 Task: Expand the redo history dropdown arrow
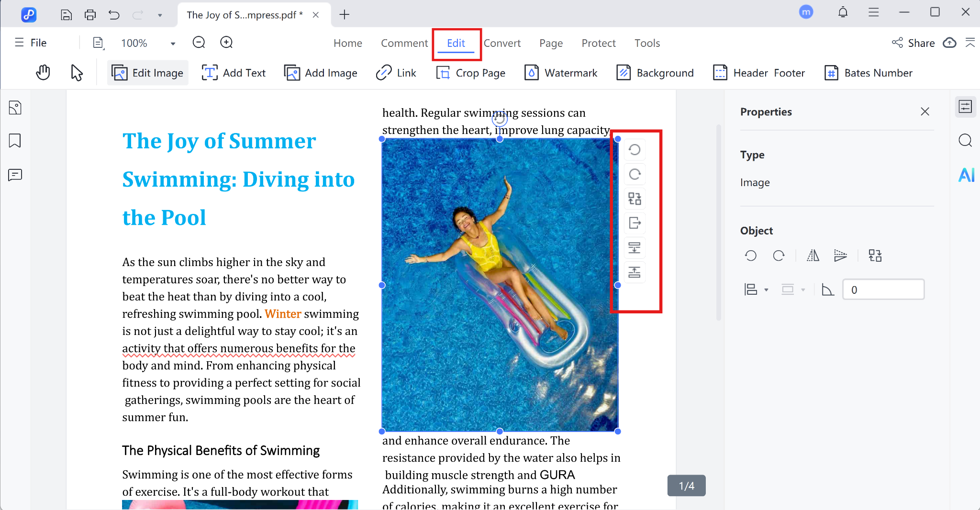160,15
